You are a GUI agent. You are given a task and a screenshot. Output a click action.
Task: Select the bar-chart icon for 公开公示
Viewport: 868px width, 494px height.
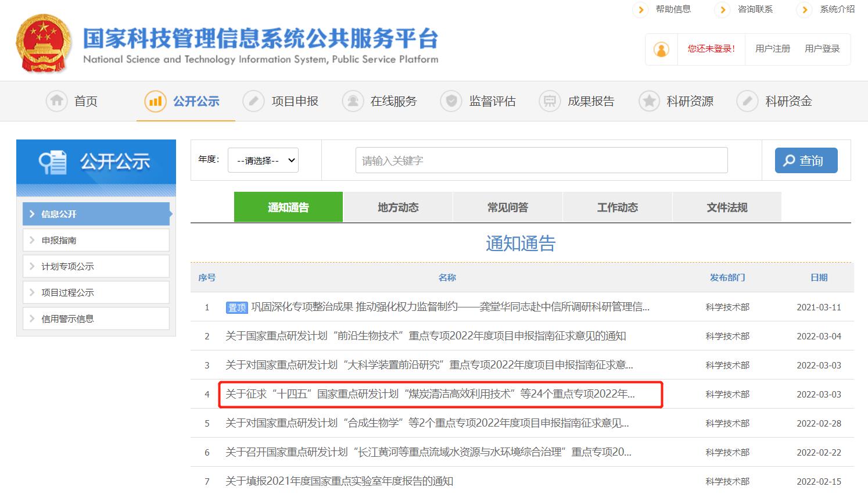155,101
